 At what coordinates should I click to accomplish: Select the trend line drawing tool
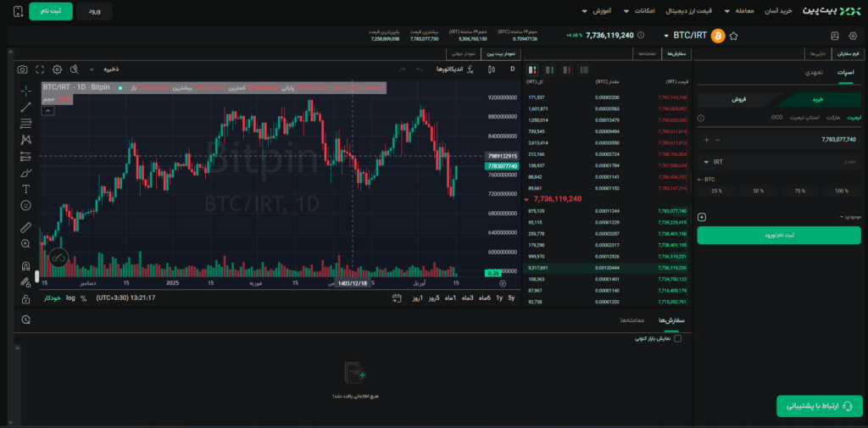[x=25, y=108]
